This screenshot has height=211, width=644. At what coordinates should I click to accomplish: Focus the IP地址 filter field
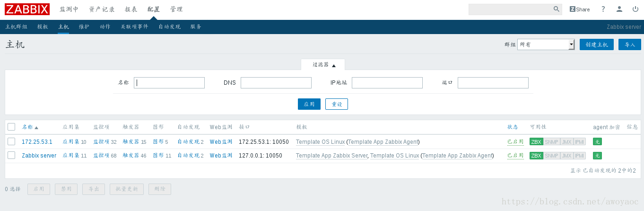387,83
